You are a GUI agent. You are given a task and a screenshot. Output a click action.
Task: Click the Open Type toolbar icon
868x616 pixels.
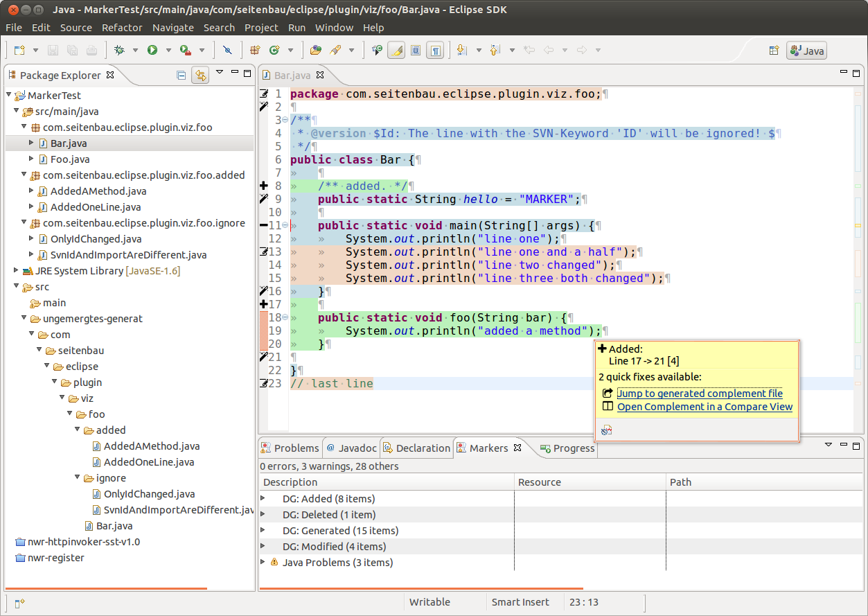pyautogui.click(x=316, y=50)
